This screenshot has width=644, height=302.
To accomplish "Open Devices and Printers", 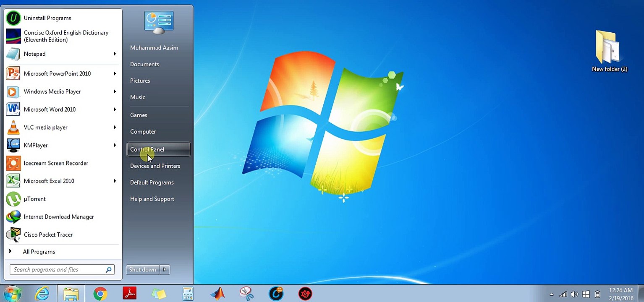I will click(x=155, y=166).
